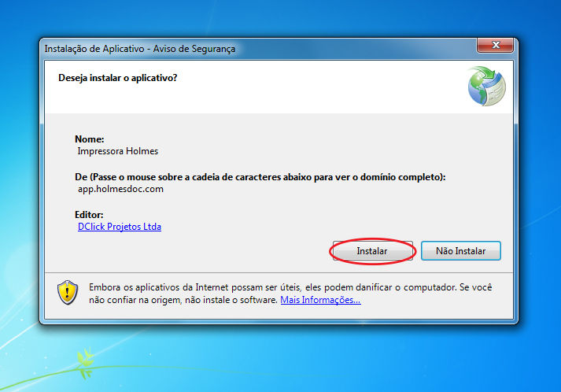Click the yellow warning shield icon
561x392 pixels.
coord(68,293)
